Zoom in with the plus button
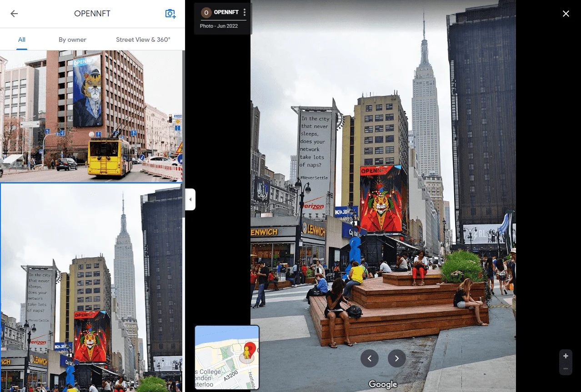 pyautogui.click(x=566, y=356)
